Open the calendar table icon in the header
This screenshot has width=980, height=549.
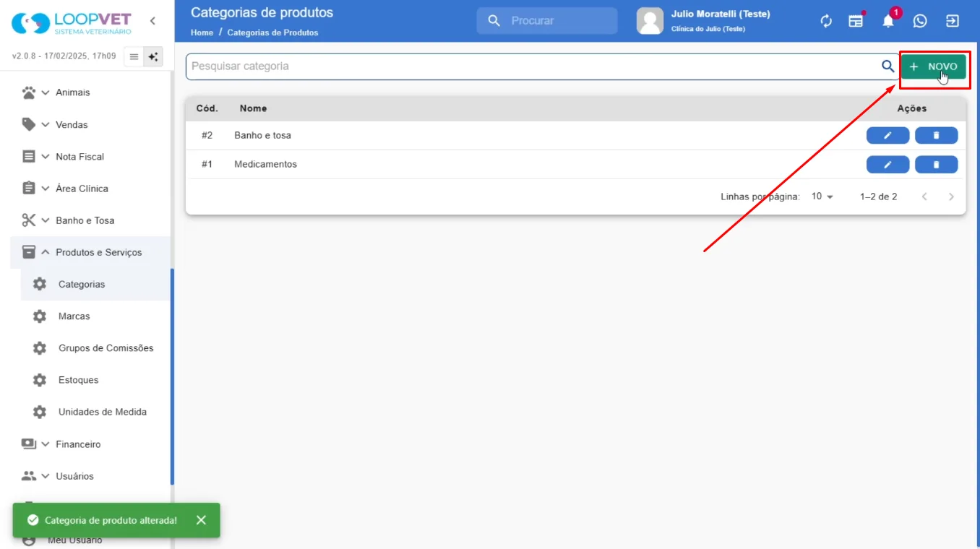click(x=856, y=21)
